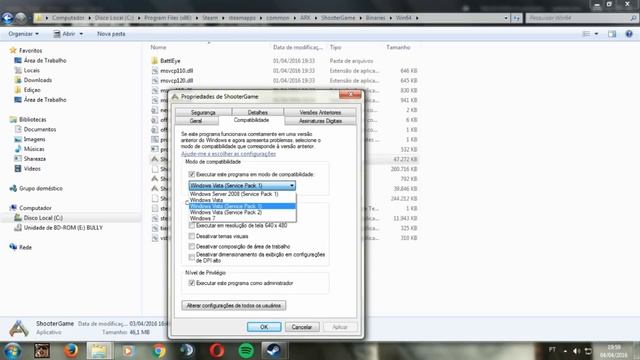
Task: Open Grupo doméstico in sidebar
Action: (x=41, y=189)
